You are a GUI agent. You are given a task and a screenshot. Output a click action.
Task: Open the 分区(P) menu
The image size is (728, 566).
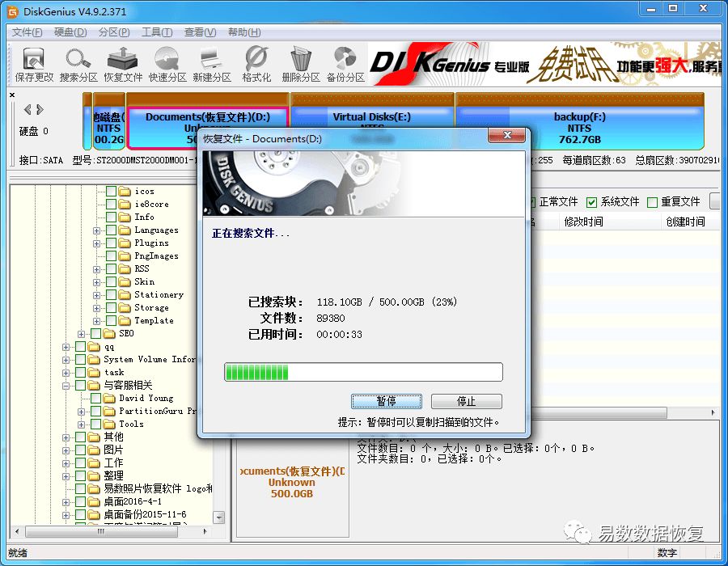(x=114, y=32)
